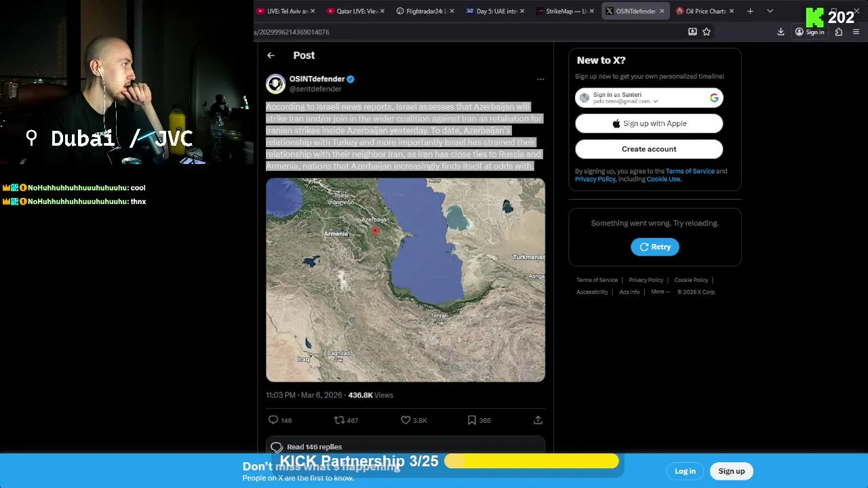Open the Terms of Service link in signup
This screenshot has width=868, height=488.
690,171
